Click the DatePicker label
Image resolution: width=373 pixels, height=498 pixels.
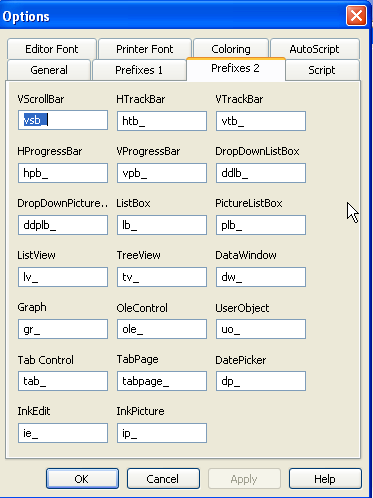click(x=241, y=360)
